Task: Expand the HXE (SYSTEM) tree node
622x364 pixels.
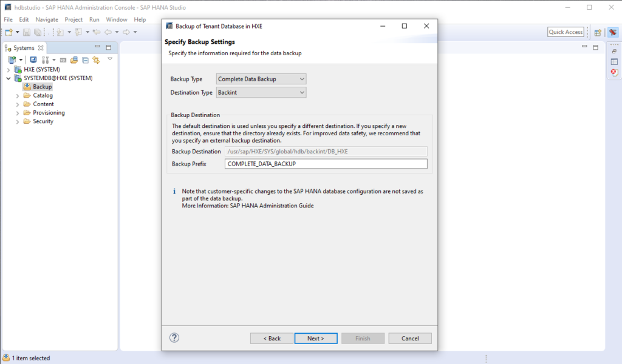Action: click(x=9, y=70)
